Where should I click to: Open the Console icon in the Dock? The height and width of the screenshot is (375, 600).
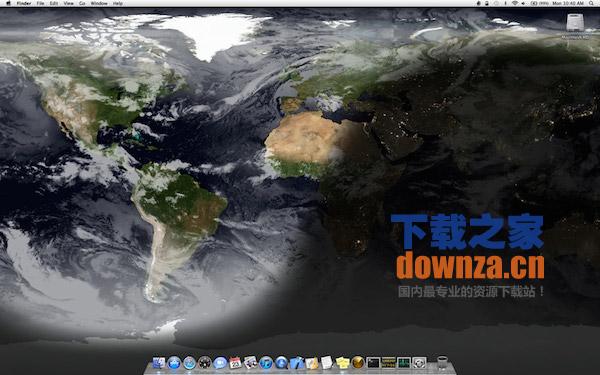coord(388,362)
